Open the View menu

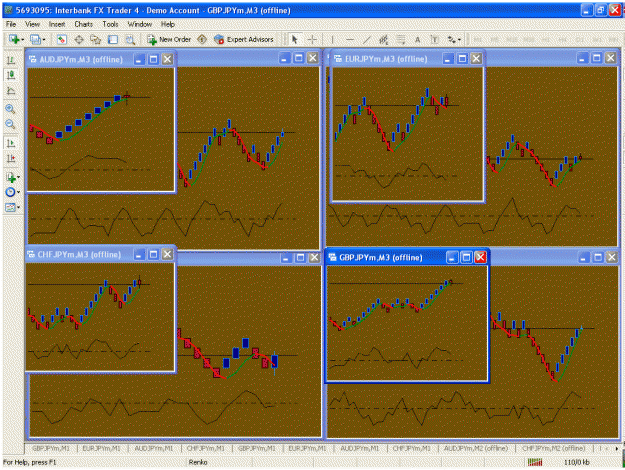click(x=32, y=24)
